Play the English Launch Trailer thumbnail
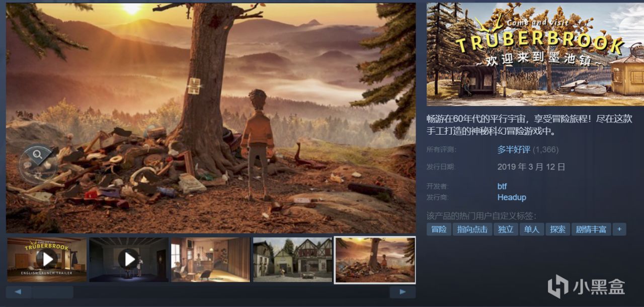This screenshot has width=644, height=307. coord(47,259)
